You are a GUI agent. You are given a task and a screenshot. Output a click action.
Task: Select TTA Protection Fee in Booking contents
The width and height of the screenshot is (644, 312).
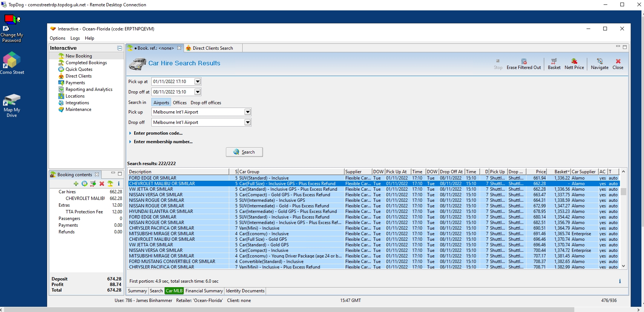pos(84,212)
